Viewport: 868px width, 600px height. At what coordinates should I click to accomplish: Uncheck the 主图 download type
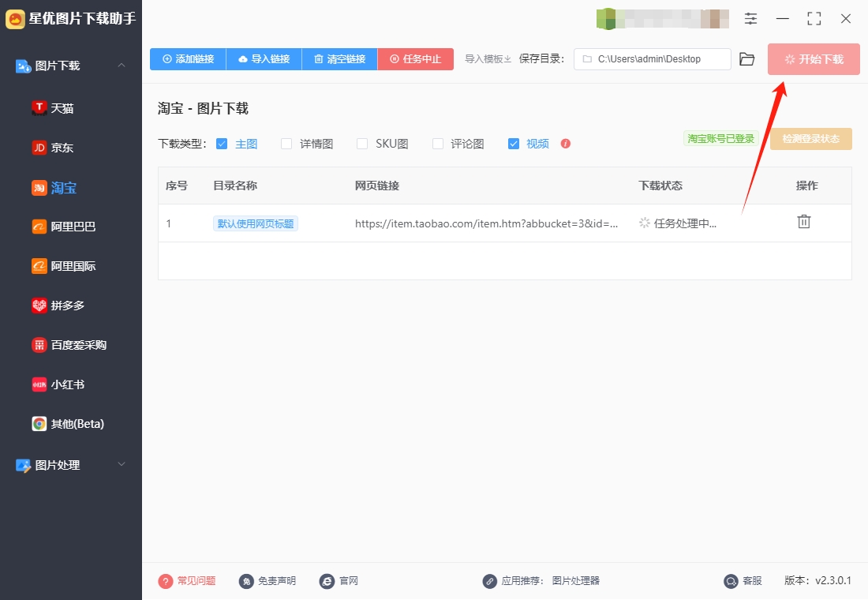click(222, 144)
